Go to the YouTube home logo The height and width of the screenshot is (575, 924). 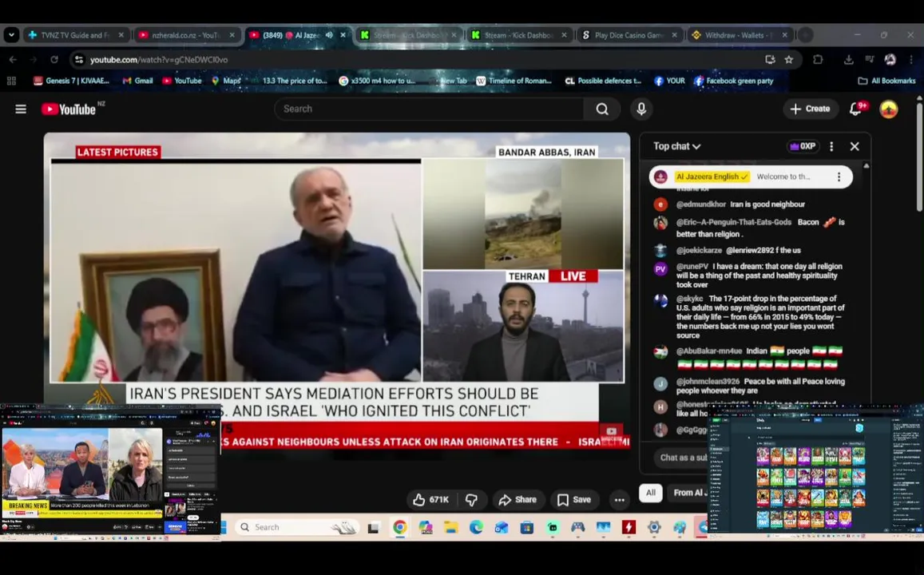(69, 109)
